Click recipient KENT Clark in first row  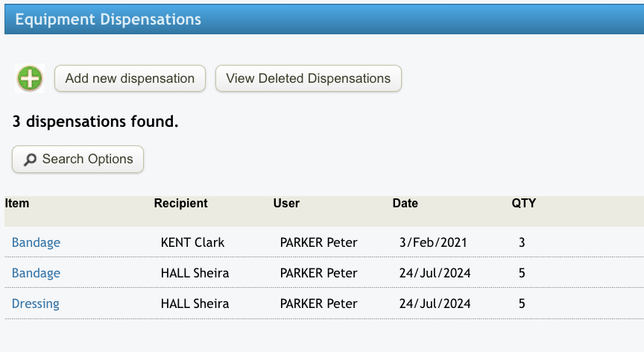192,242
